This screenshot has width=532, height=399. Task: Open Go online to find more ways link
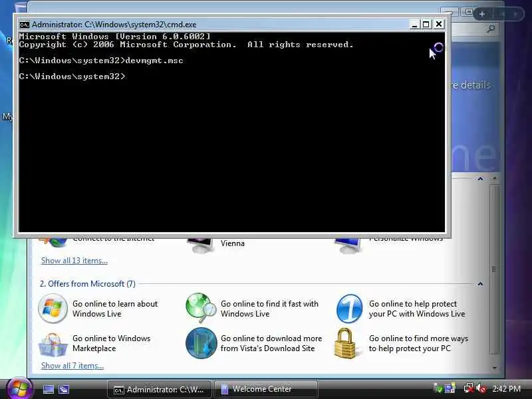(418, 343)
